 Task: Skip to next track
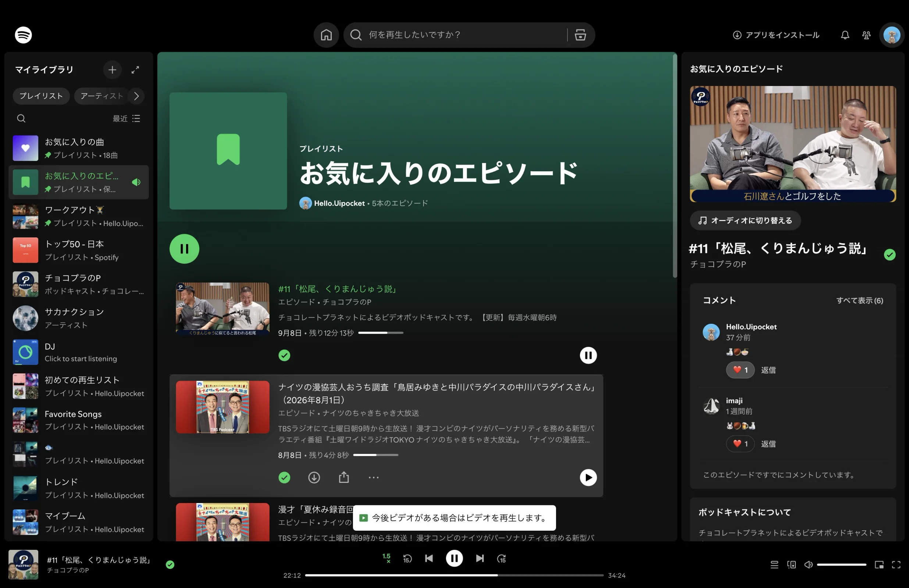point(480,559)
